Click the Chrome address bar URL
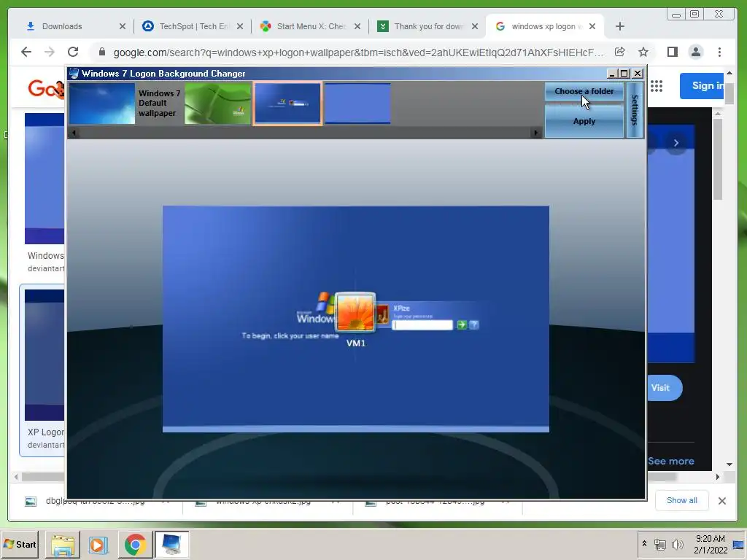Screen dimensions: 747x560 [x=358, y=52]
